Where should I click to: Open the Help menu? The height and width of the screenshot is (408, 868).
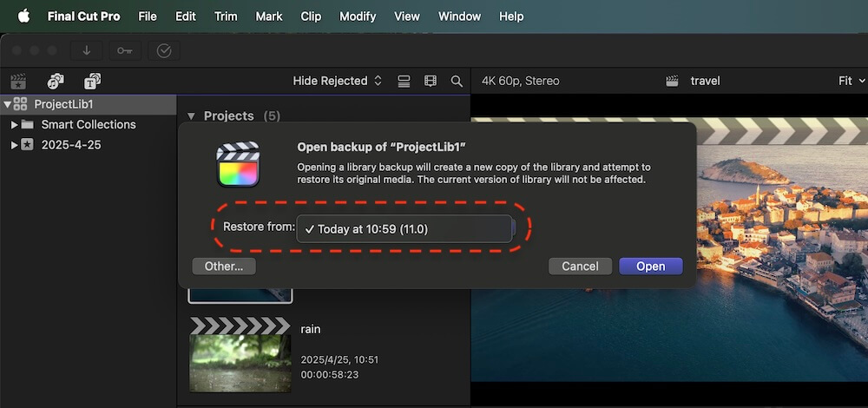click(x=511, y=16)
